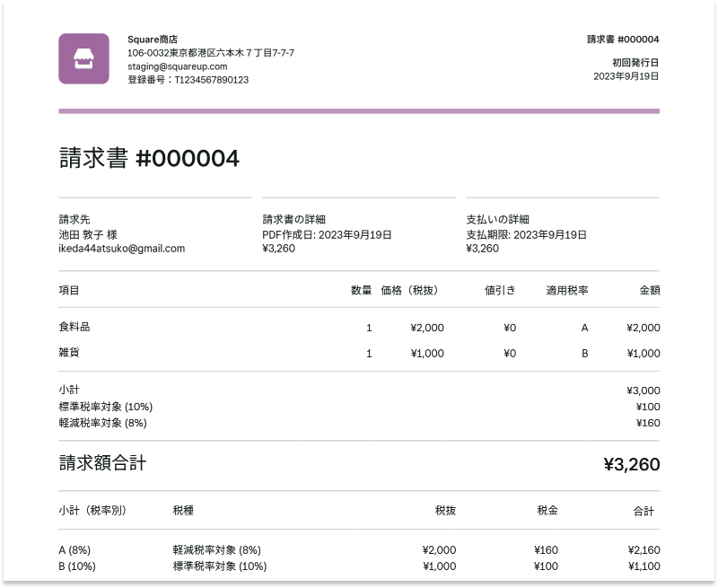Viewport: 718px width, 588px height.
Task: Select the 食料品 line item
Action: click(74, 328)
